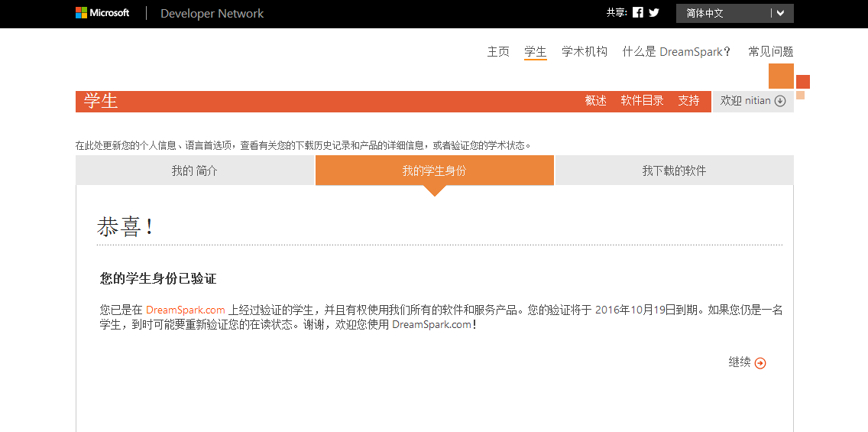This screenshot has width=868, height=432.
Task: Click the white 学生 title in orange bar
Action: [x=101, y=102]
